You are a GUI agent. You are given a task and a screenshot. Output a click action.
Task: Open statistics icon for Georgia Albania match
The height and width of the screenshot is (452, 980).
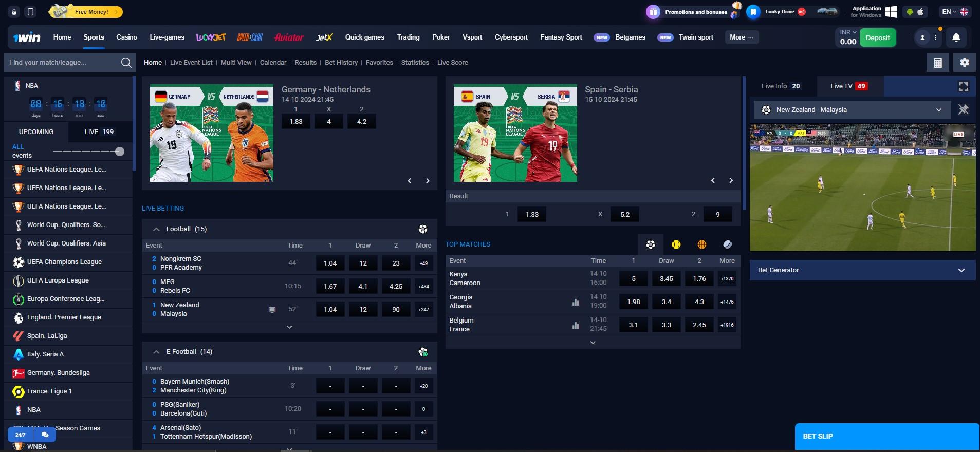(x=576, y=302)
